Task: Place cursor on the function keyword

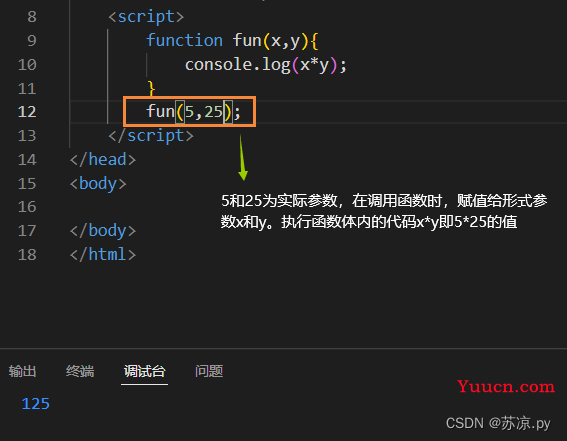Action: (184, 40)
